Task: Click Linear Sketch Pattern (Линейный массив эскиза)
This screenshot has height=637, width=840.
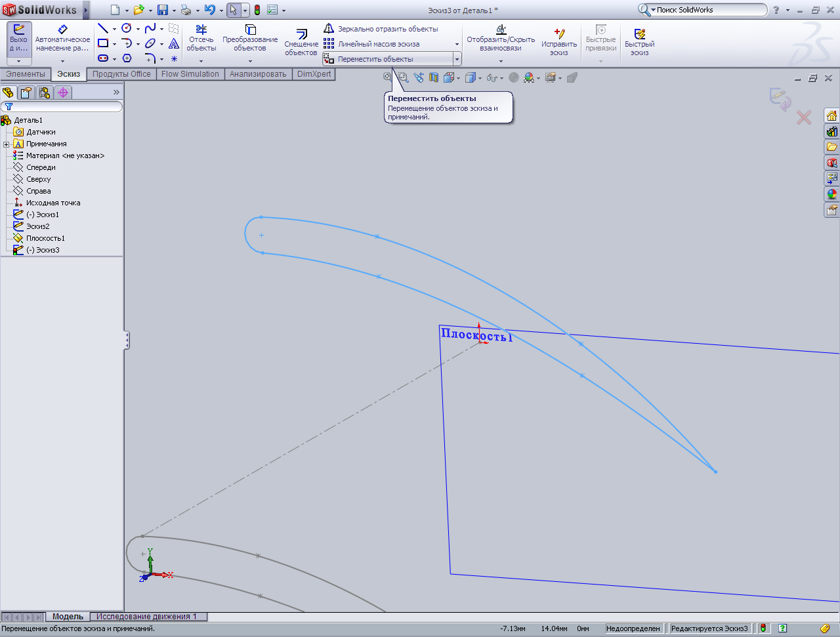Action: (371, 44)
